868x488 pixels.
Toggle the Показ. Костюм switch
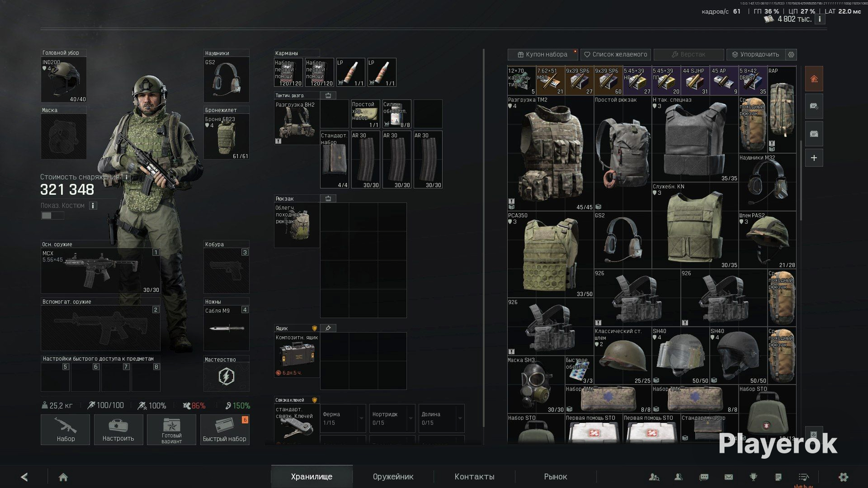click(52, 216)
